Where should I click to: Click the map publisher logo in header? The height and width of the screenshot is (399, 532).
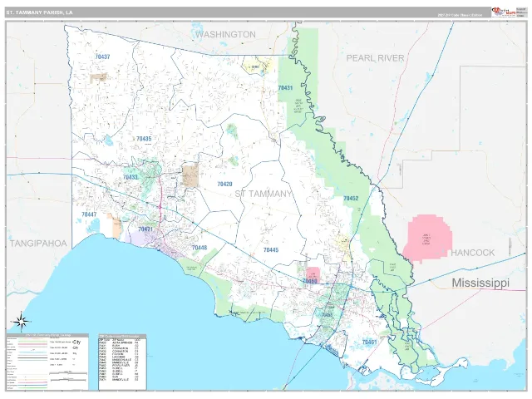(503, 12)
